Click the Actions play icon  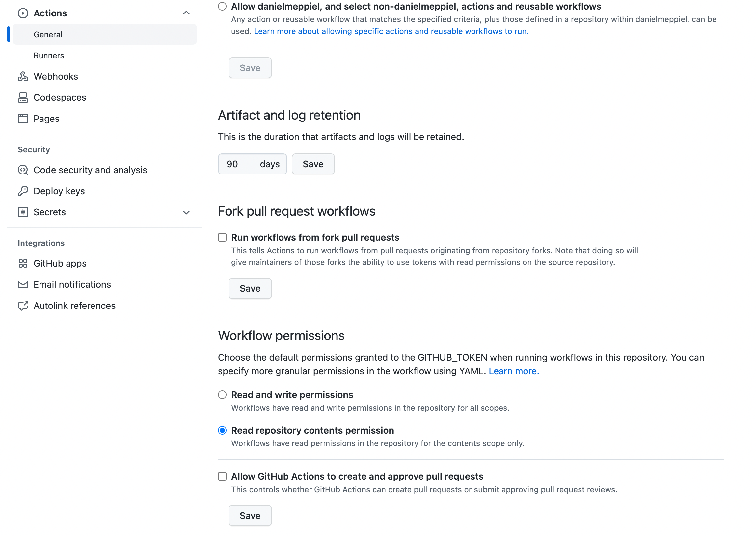click(23, 13)
